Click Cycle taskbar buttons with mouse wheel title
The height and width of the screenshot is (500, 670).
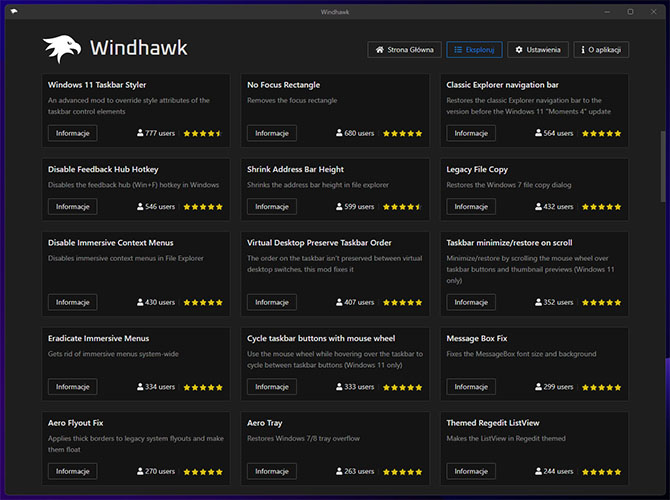point(321,338)
